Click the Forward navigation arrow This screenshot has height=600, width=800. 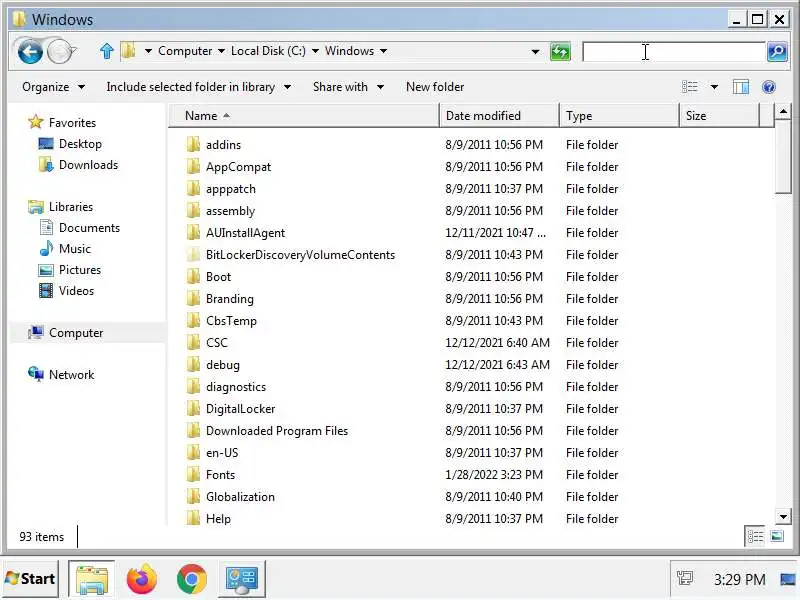[x=60, y=52]
